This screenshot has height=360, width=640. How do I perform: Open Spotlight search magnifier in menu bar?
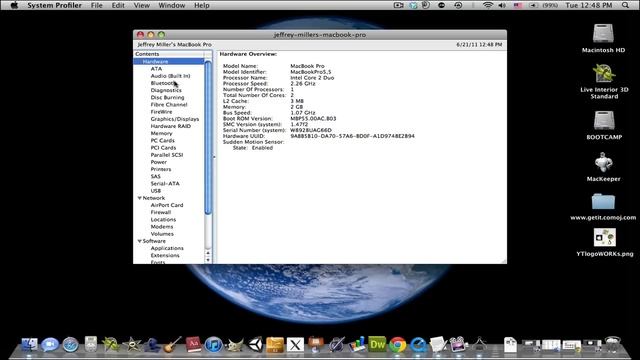[x=625, y=5]
